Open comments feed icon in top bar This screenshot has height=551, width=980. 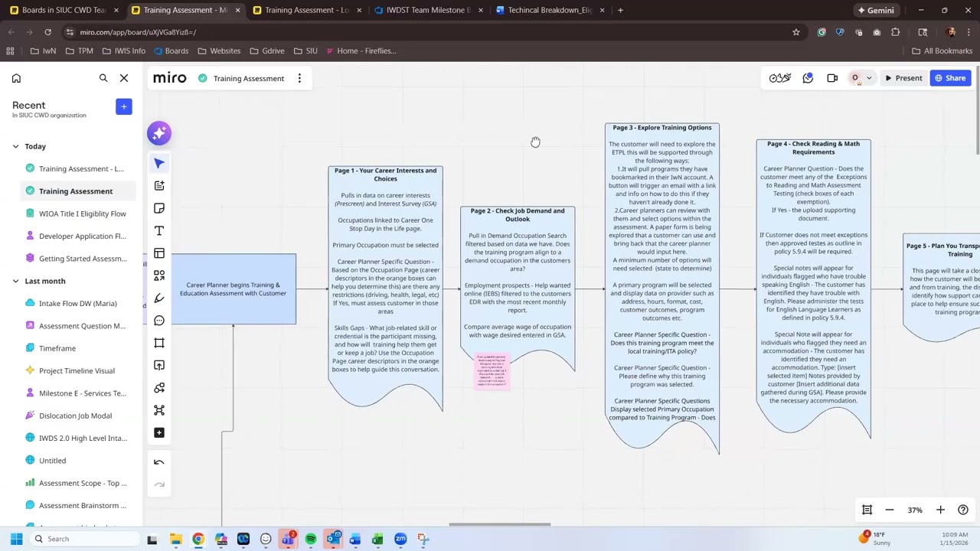808,78
